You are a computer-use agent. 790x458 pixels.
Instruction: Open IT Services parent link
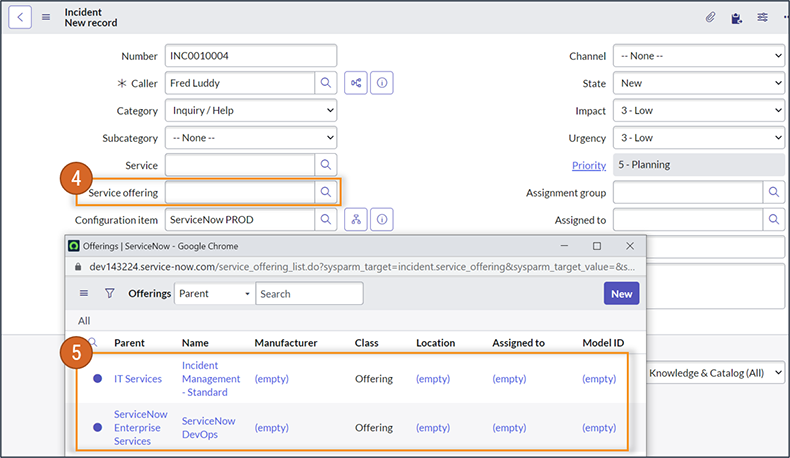[x=138, y=379]
